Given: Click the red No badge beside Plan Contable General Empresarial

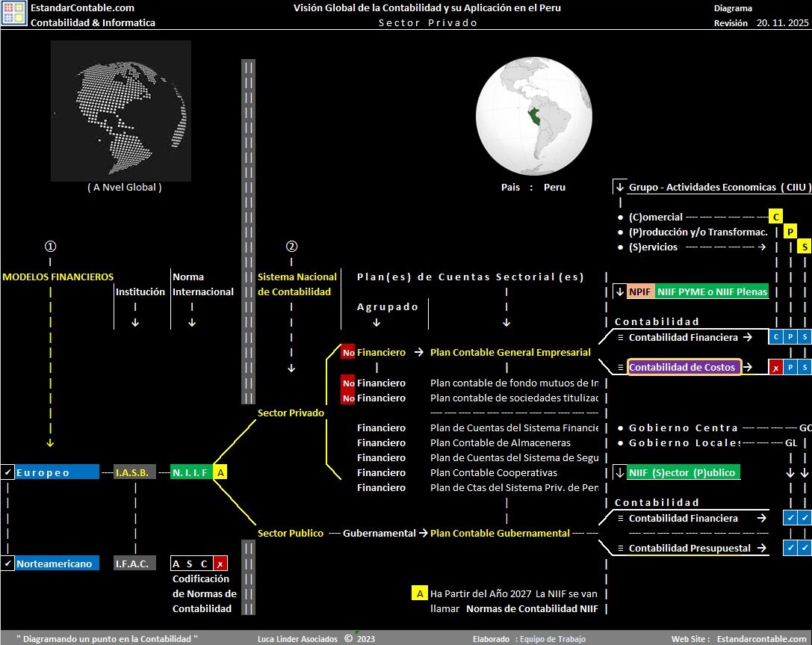Looking at the screenshot, I should [x=348, y=352].
